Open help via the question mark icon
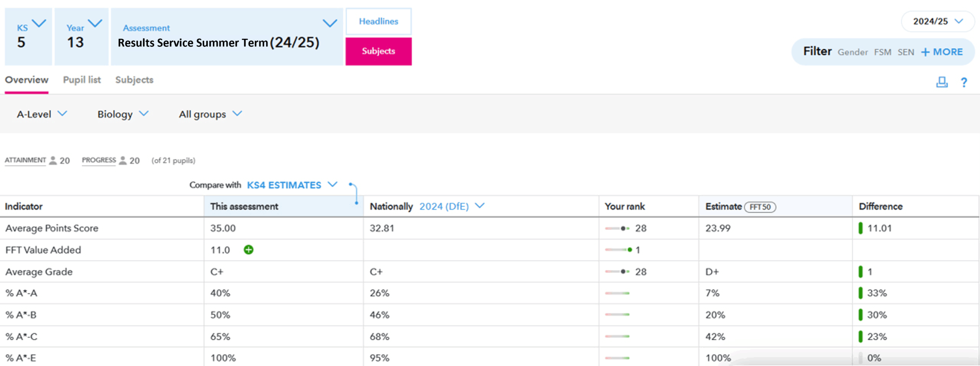The width and height of the screenshot is (980, 366). point(964,82)
